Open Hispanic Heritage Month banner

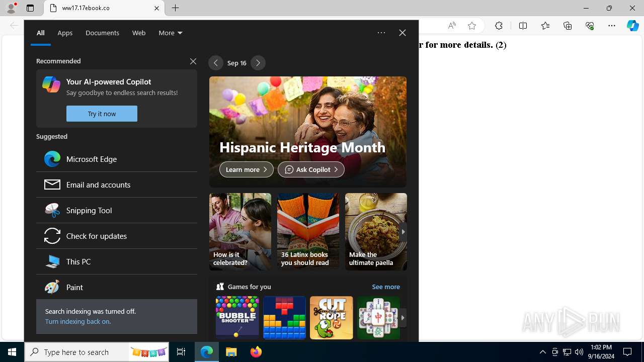coord(308,132)
